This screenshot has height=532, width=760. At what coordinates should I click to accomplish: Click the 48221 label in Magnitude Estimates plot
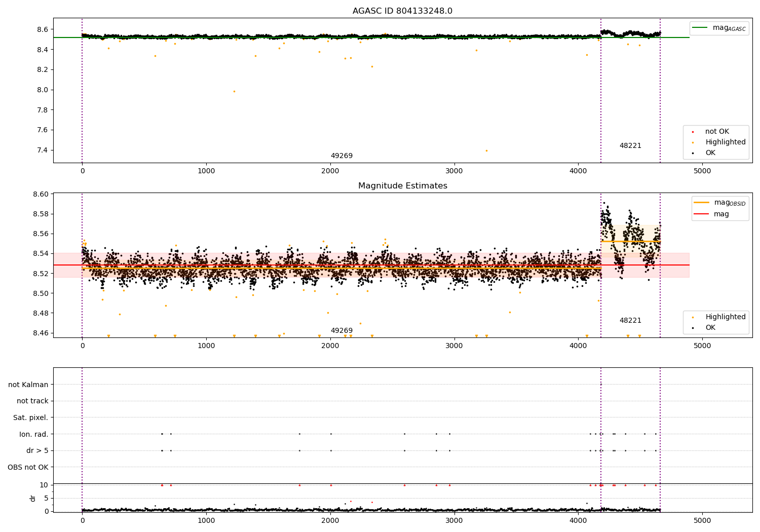coord(630,321)
